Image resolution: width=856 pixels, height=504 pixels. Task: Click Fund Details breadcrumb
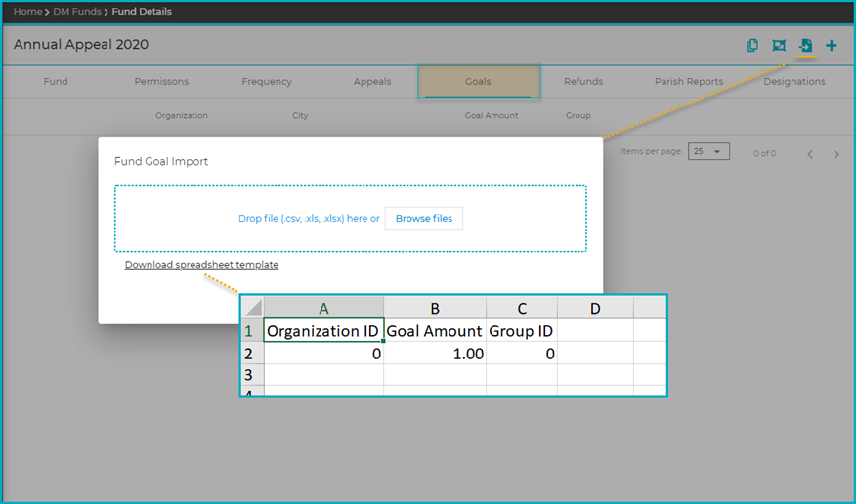coord(142,12)
